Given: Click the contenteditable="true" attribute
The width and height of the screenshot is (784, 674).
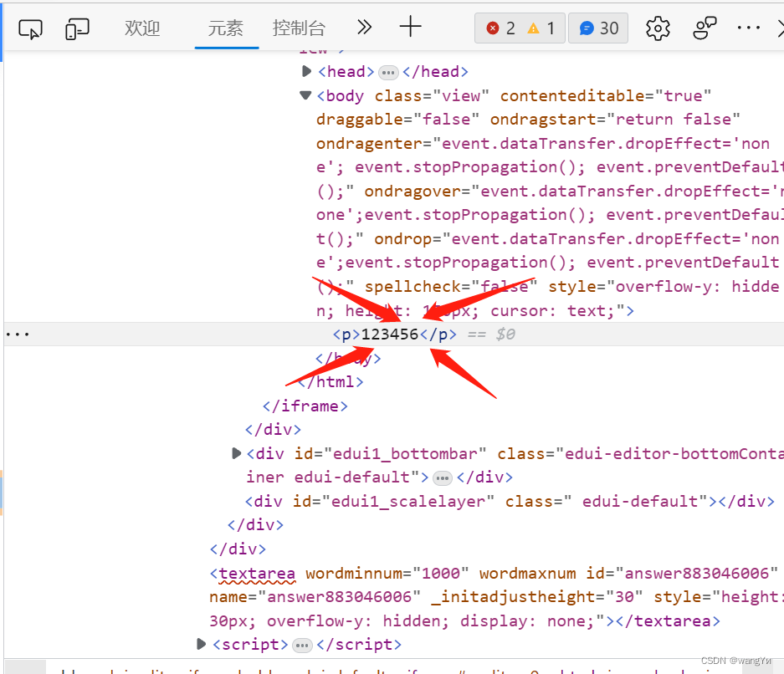Looking at the screenshot, I should [606, 95].
